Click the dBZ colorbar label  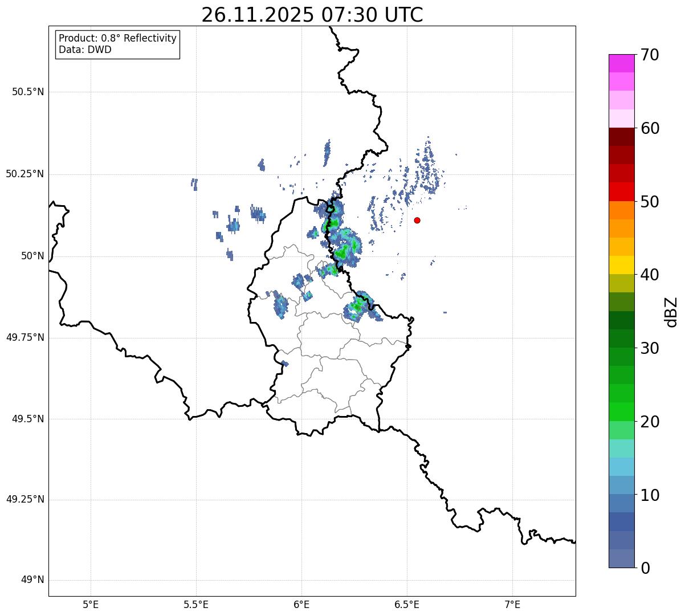coord(671,312)
